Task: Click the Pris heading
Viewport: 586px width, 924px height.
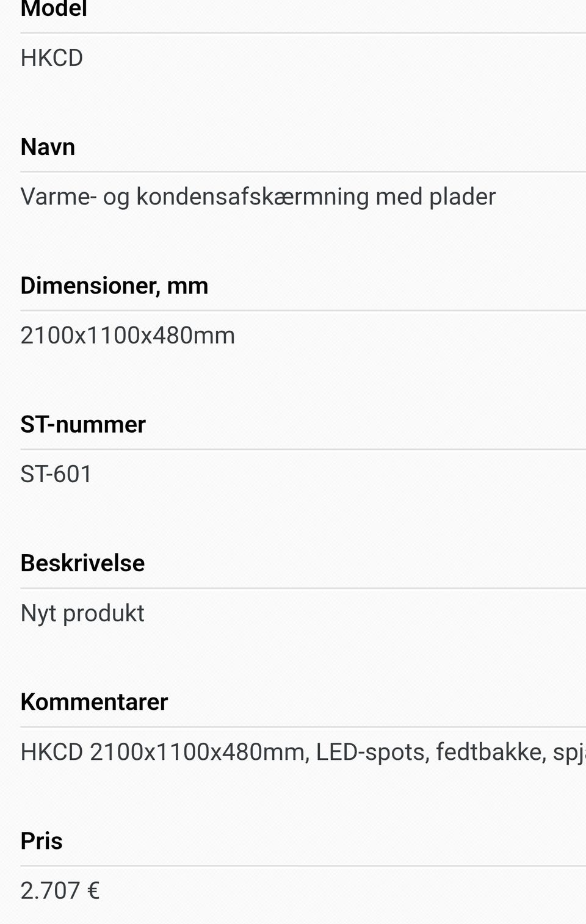Action: point(42,841)
